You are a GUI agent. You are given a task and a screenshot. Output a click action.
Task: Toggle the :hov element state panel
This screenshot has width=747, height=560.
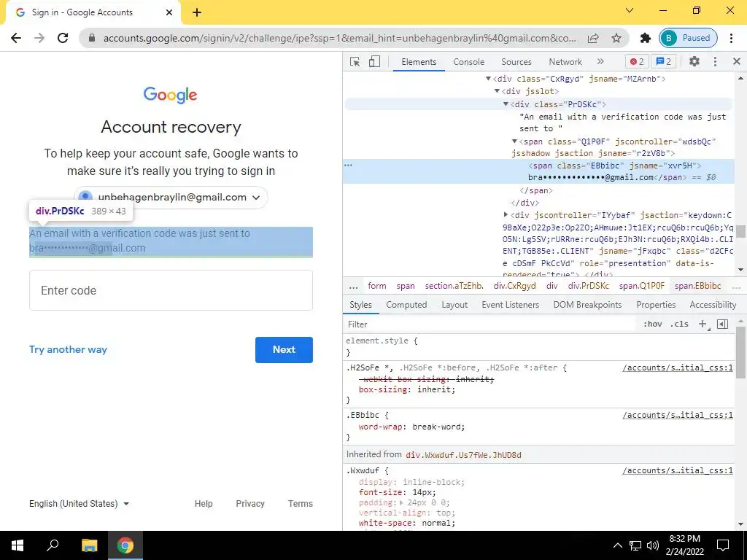[x=653, y=324]
